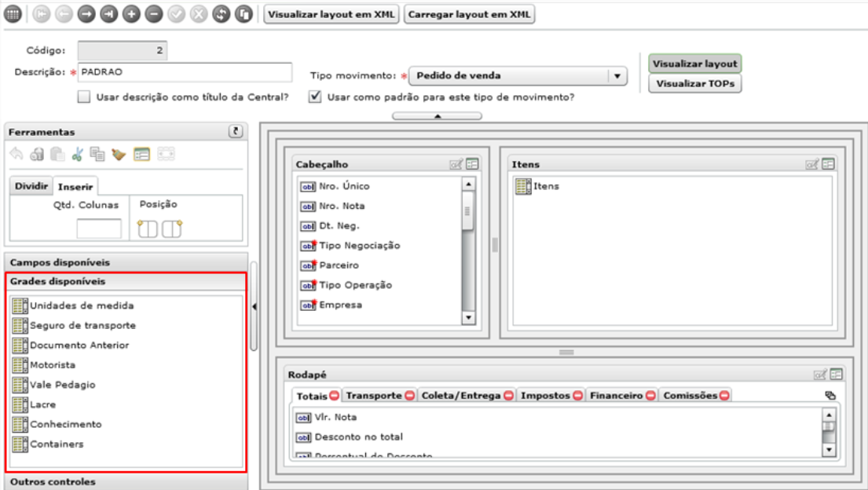Viewport: 868px width, 490px height.
Task: Click Cabeçalho list scroll down arrow
Action: tap(468, 318)
